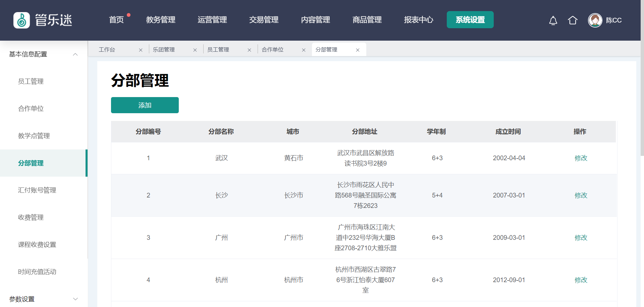The image size is (644, 307).
Task: Open the 系统设置 top menu
Action: [x=470, y=20]
